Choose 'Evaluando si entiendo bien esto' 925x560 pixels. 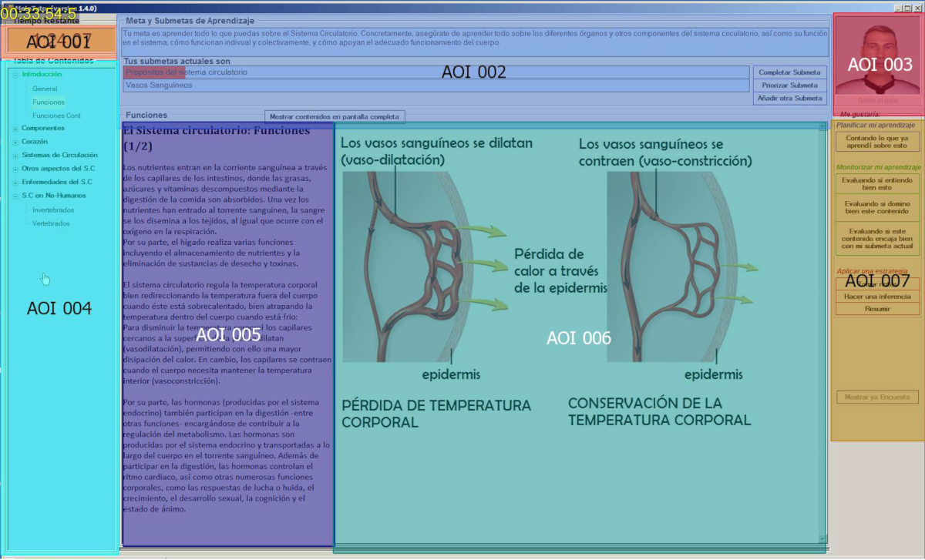877,183
